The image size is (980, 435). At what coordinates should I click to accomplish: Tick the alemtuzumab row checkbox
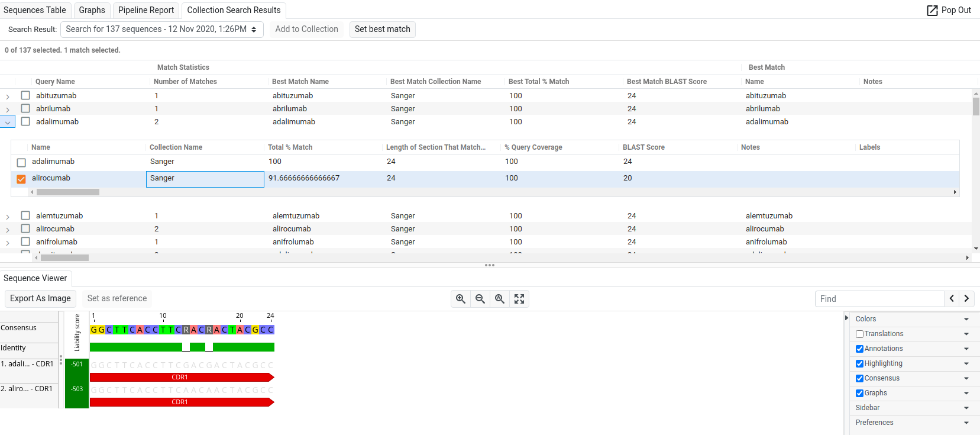(x=25, y=215)
